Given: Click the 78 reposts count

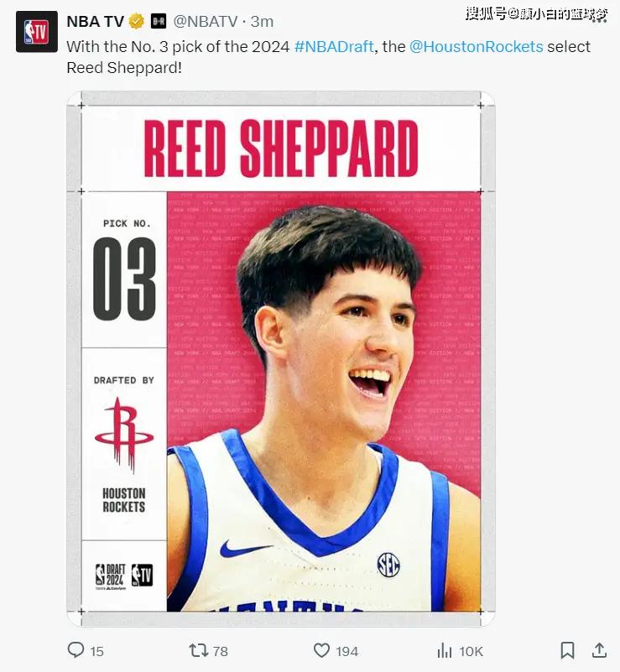Looking at the screenshot, I should [221, 651].
